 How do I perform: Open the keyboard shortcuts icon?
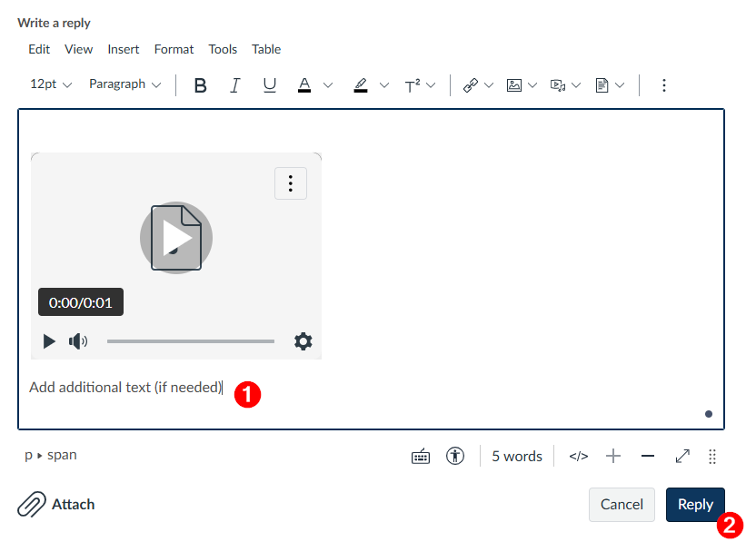click(421, 456)
